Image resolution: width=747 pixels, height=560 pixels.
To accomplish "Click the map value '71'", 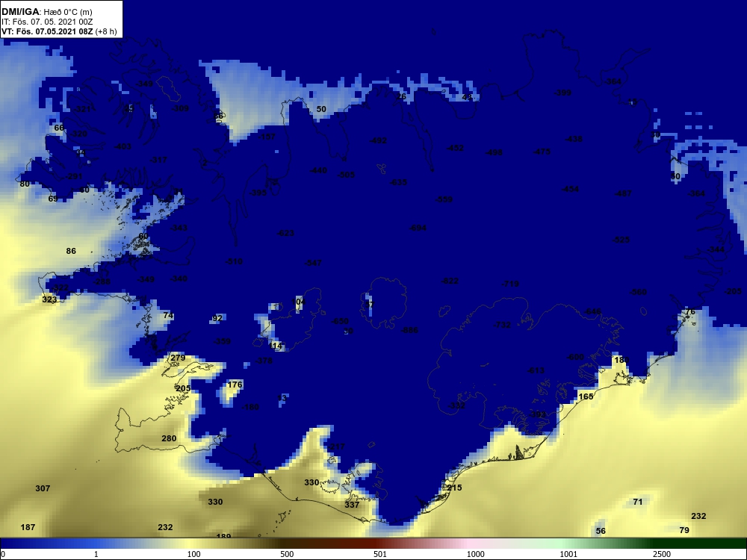I will [638, 502].
